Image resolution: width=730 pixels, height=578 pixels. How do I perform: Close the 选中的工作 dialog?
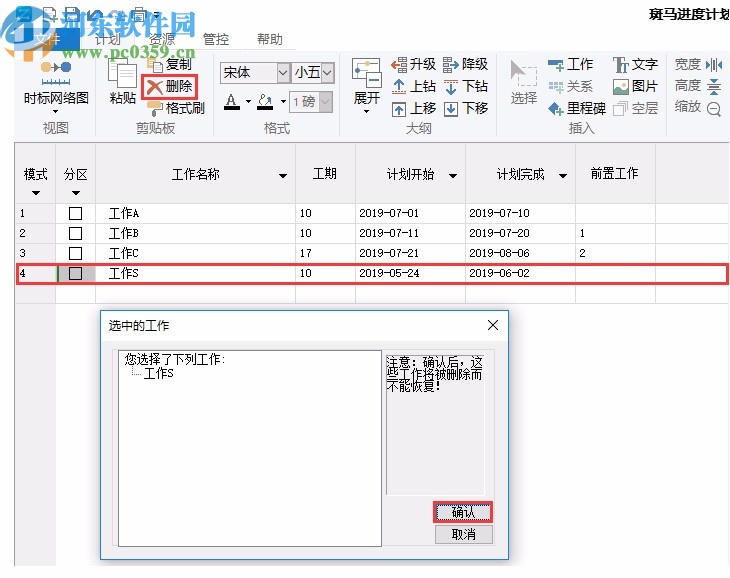tap(493, 325)
